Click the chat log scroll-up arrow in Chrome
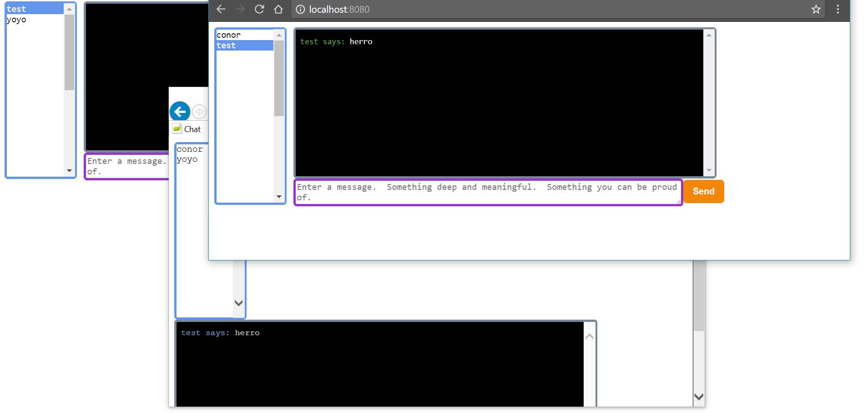The height and width of the screenshot is (413, 868). tap(709, 35)
